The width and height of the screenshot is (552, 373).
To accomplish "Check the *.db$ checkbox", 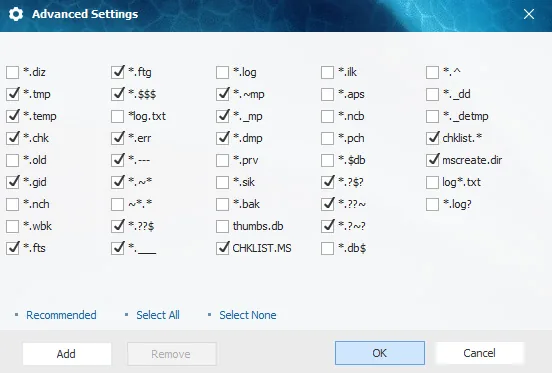I will click(x=327, y=248).
